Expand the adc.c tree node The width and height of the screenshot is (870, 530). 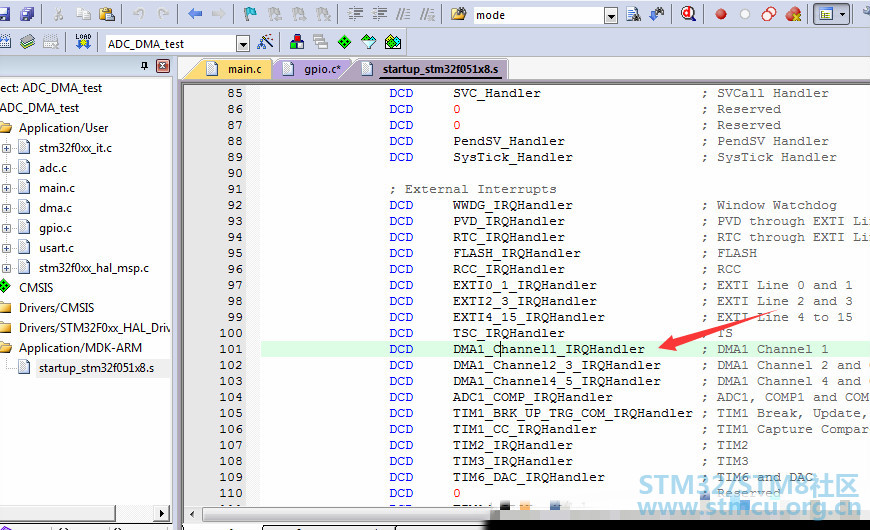pos(7,168)
